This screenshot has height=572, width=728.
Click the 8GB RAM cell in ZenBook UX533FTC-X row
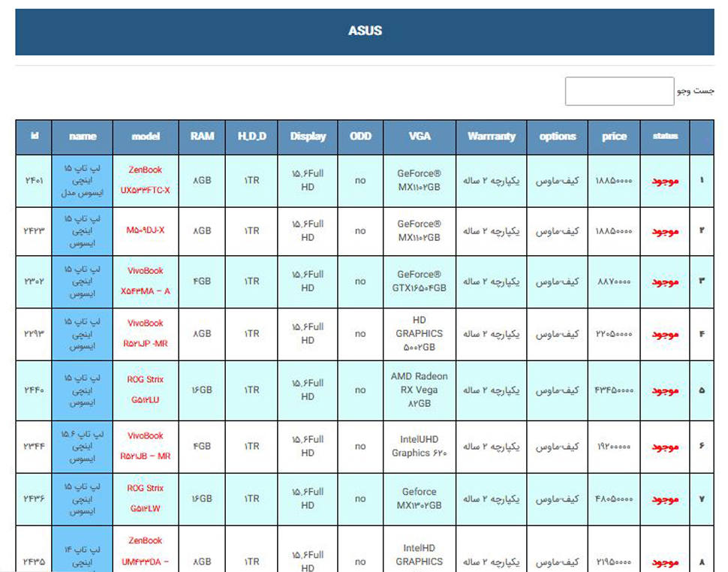tap(202, 181)
